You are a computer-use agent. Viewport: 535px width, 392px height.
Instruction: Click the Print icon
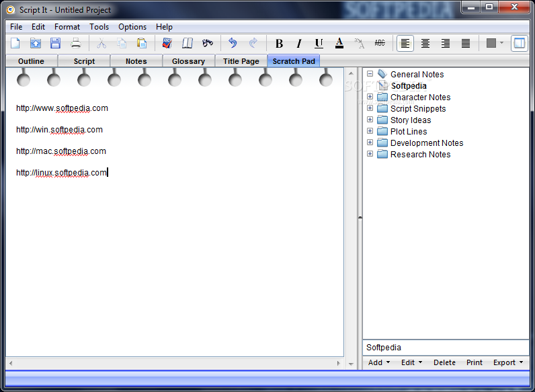point(76,43)
